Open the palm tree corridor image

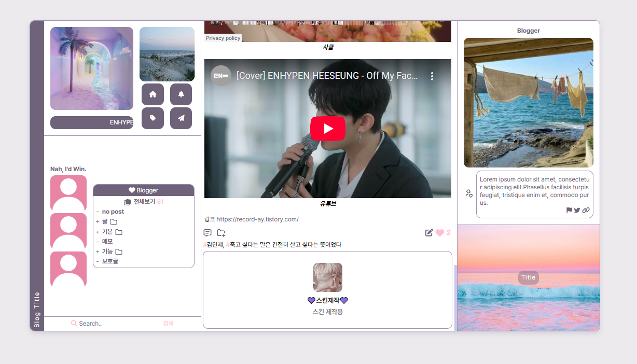click(92, 68)
